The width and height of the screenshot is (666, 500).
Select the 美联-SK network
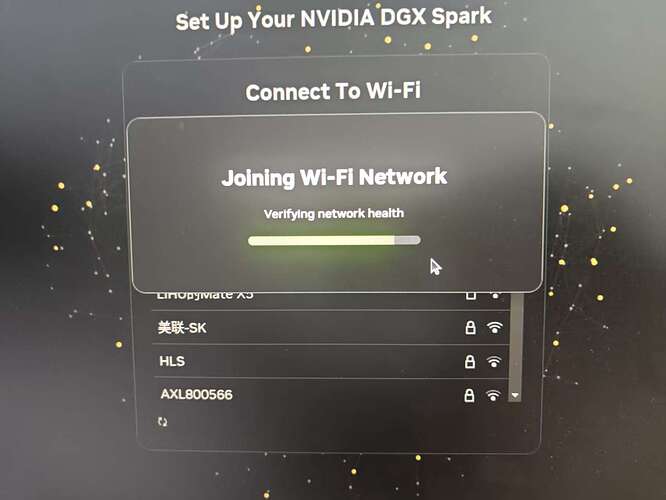point(330,328)
